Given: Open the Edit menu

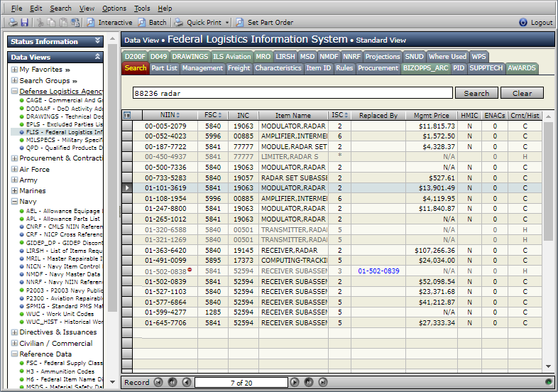Looking at the screenshot, I should [36, 9].
